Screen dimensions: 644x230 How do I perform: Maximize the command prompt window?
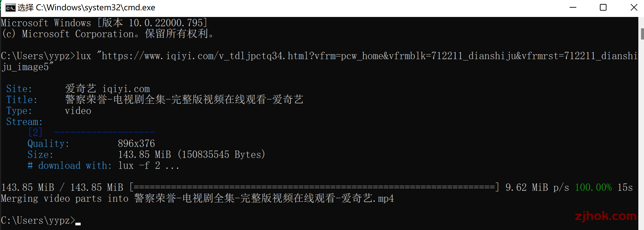[603, 7]
